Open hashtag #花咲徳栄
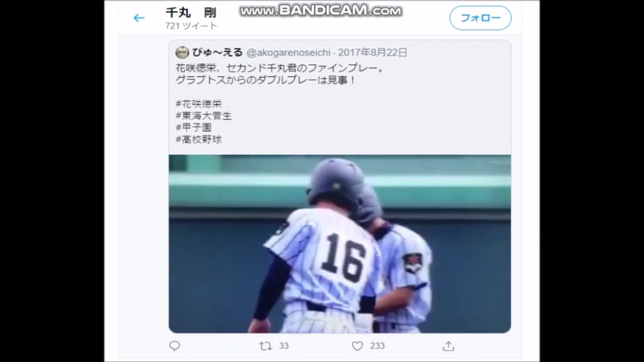The width and height of the screenshot is (644, 362). [x=199, y=104]
